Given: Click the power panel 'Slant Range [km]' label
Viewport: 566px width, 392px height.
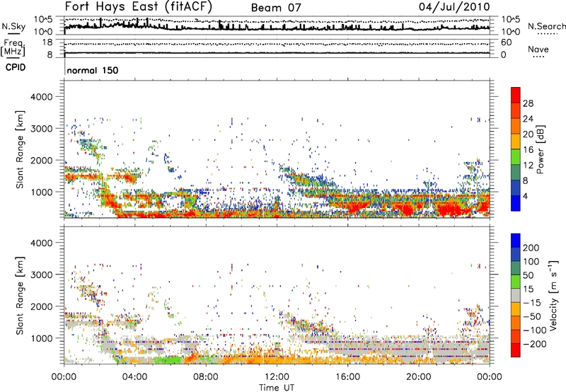Looking at the screenshot, I should pyautogui.click(x=20, y=149).
